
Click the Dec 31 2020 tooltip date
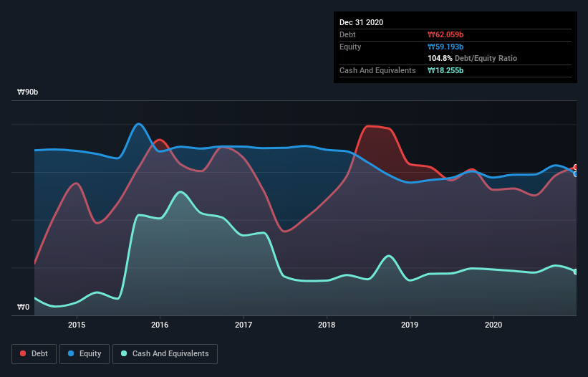(x=361, y=22)
